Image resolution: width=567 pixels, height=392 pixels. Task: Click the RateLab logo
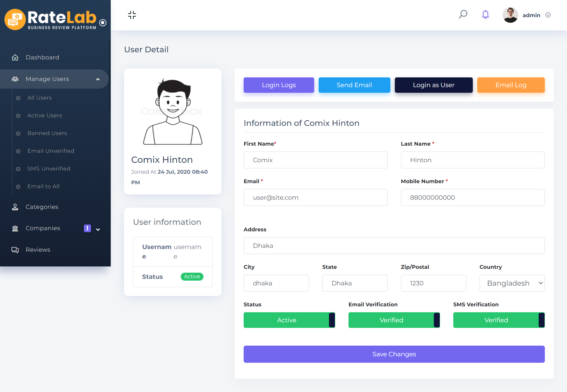point(51,19)
